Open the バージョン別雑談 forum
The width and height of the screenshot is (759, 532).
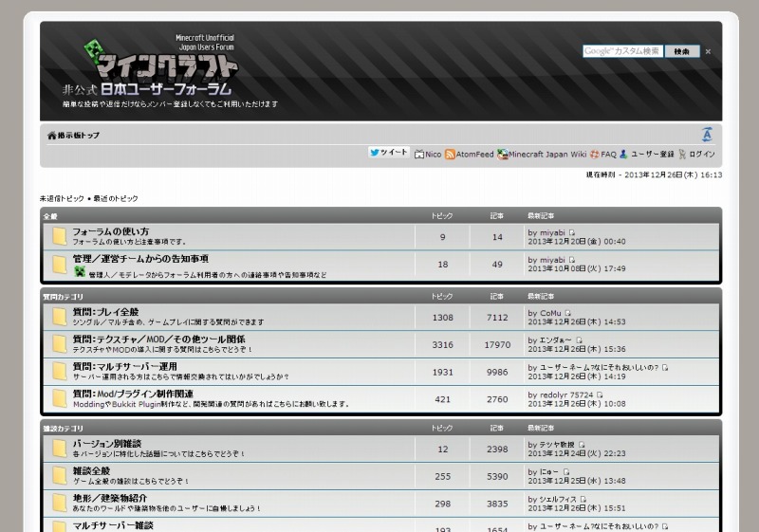[107, 444]
